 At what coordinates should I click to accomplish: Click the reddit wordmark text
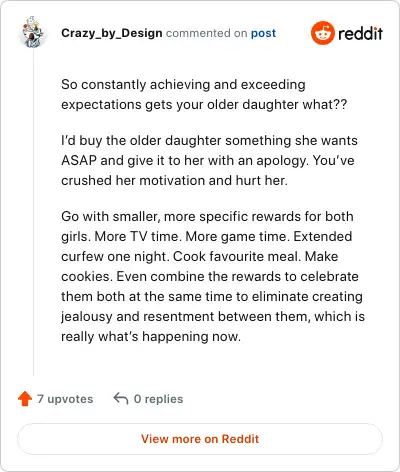coord(360,33)
